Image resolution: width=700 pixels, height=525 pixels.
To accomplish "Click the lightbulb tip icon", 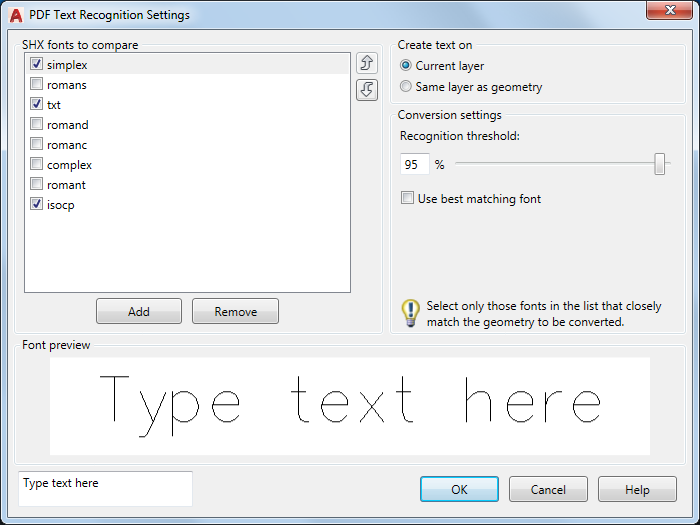I will (x=410, y=313).
